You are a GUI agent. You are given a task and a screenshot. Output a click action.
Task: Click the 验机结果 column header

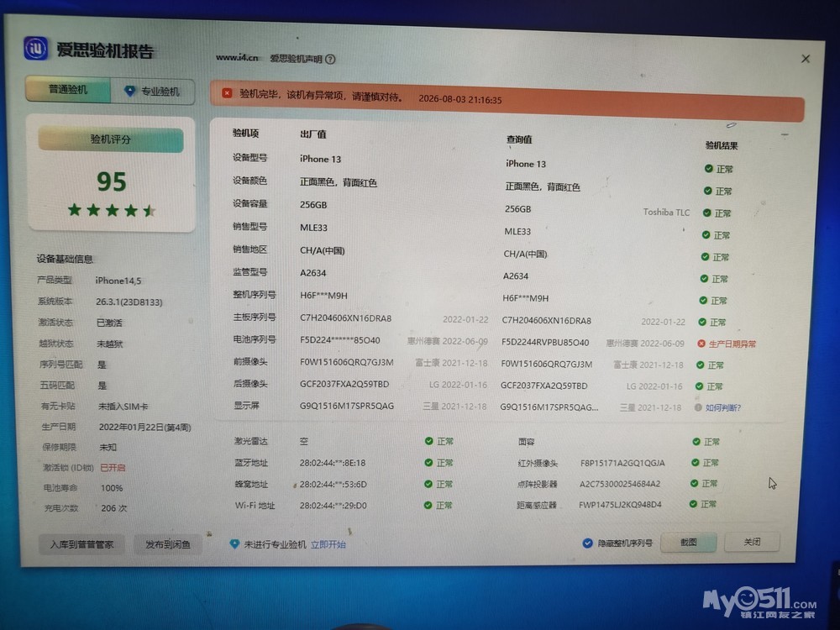[721, 145]
